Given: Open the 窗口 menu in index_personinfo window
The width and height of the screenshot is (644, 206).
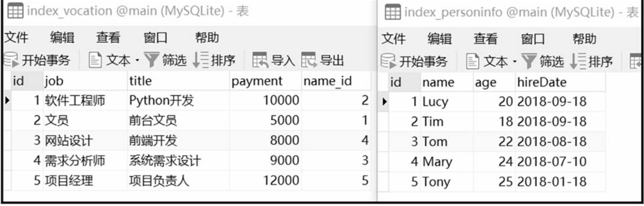Looking at the screenshot, I should [x=533, y=39].
